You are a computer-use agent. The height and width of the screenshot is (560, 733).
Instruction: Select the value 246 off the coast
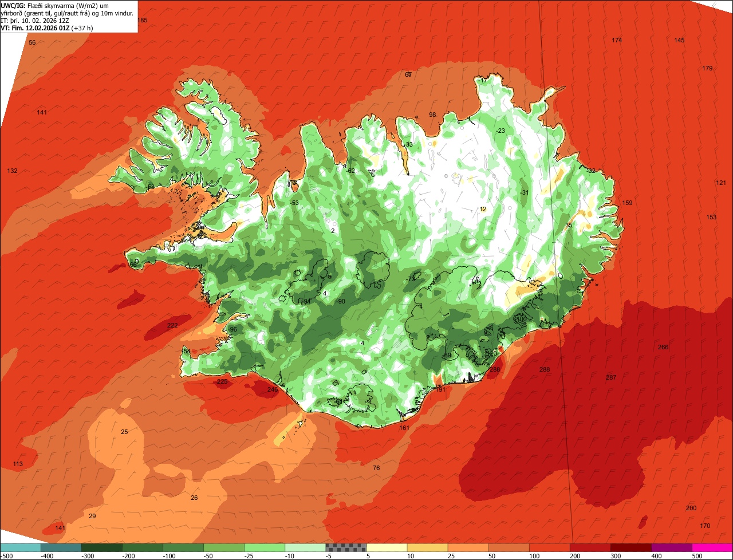(x=273, y=390)
